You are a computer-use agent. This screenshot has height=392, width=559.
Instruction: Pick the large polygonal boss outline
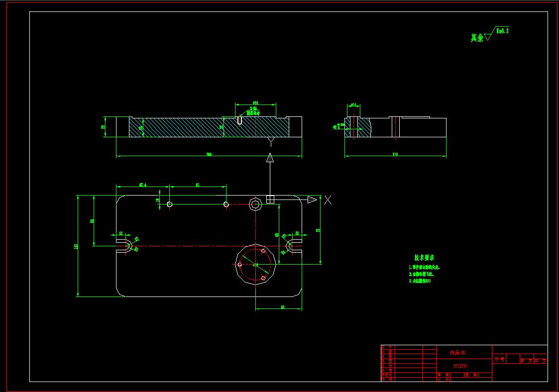pyautogui.click(x=256, y=264)
